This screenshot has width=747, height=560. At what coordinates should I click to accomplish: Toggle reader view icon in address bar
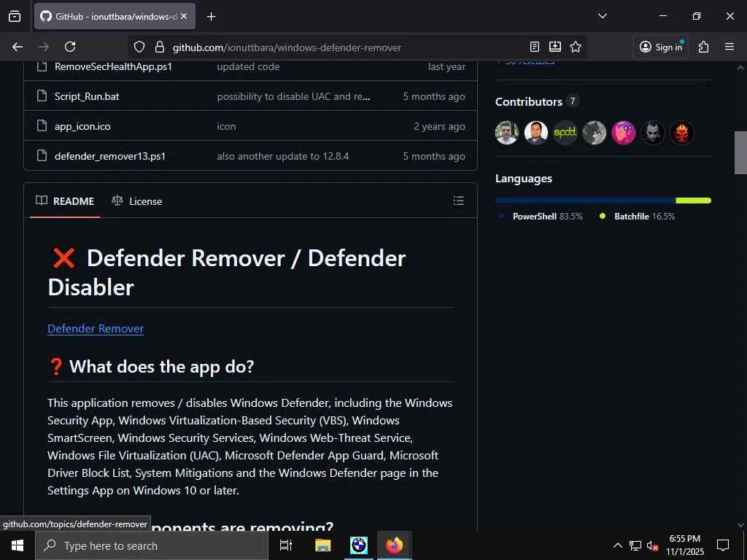click(x=535, y=47)
